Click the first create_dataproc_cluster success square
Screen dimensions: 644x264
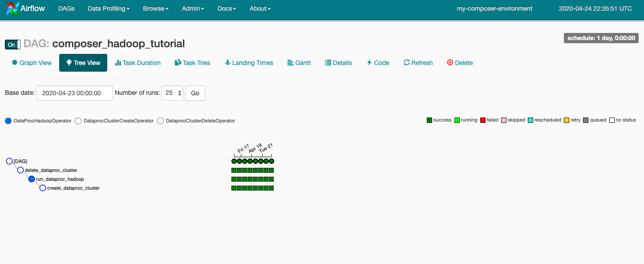pos(234,188)
